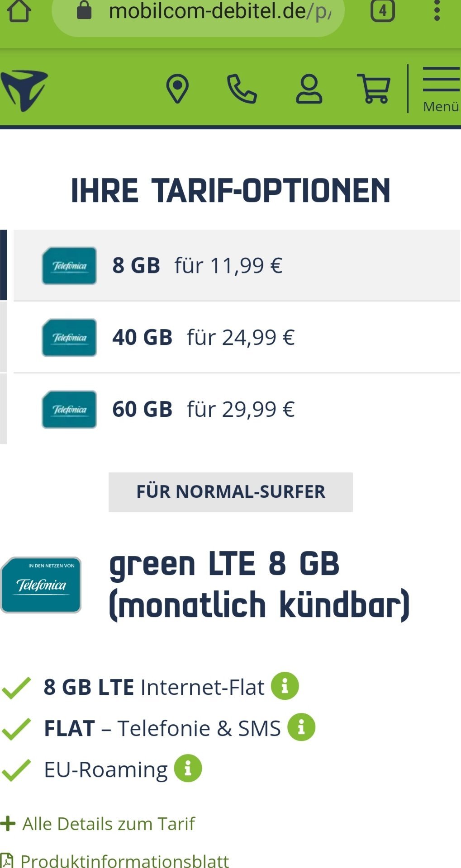Tap the phone contact icon
The image size is (461, 868).
(242, 89)
